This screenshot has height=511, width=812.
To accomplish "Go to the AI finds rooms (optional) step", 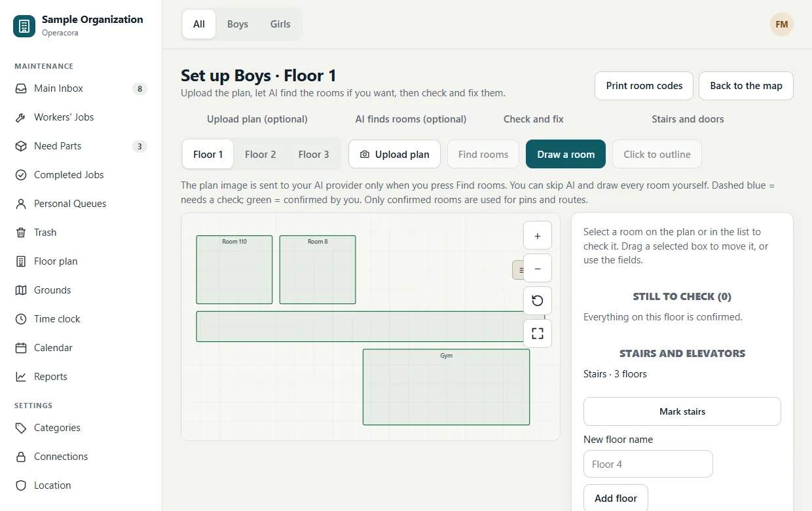I will (411, 119).
